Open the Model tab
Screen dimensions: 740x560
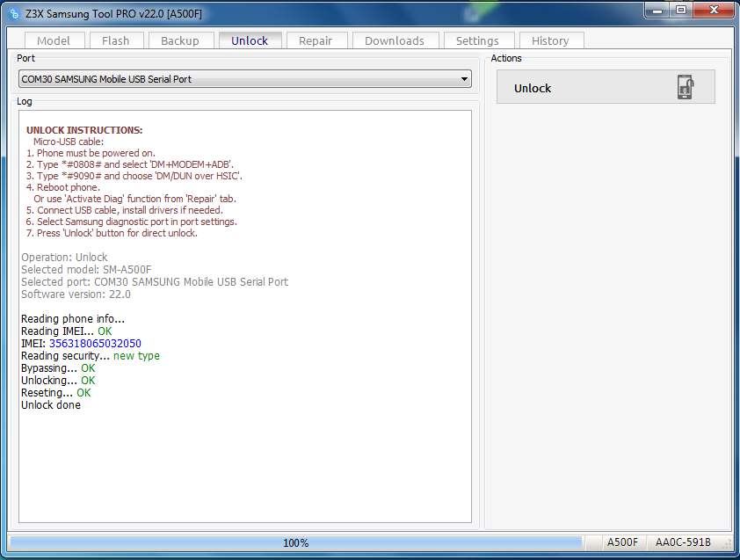pyautogui.click(x=54, y=40)
